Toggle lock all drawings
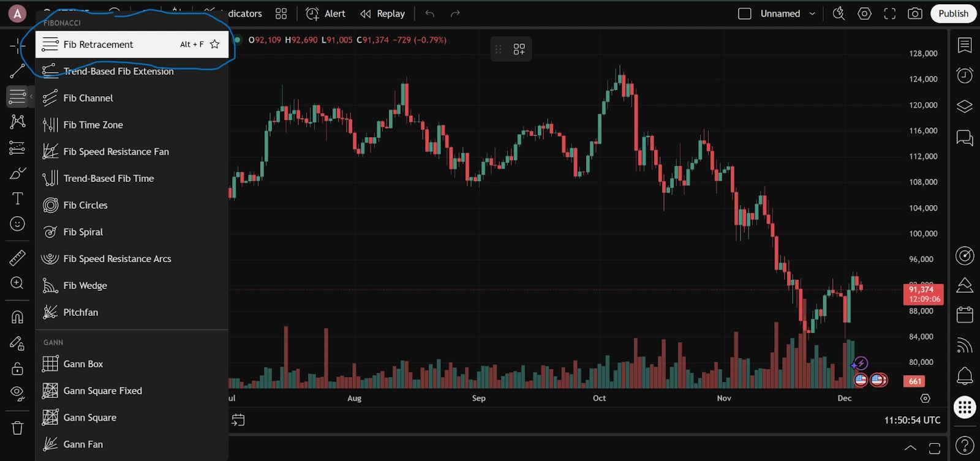The height and width of the screenshot is (461, 980). point(17,368)
